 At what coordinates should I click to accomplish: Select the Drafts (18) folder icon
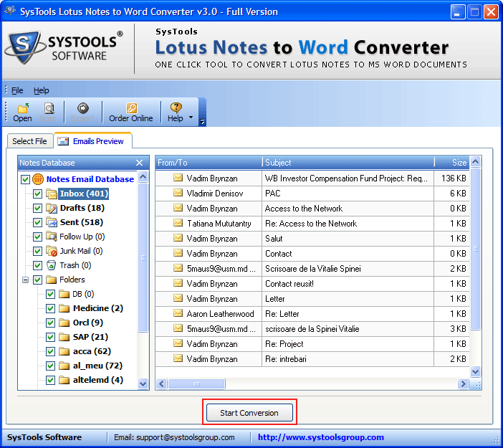point(52,208)
